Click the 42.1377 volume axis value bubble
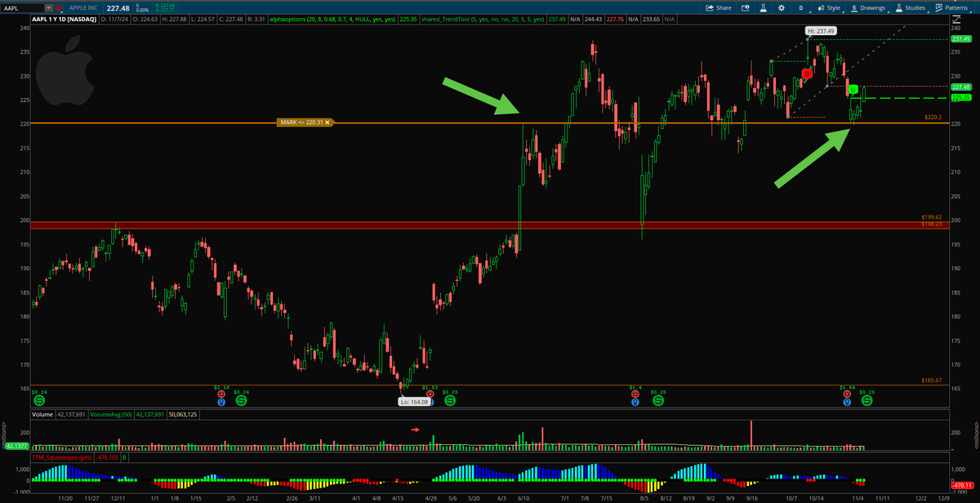Viewport: 980px width, 503px height. tap(17, 447)
